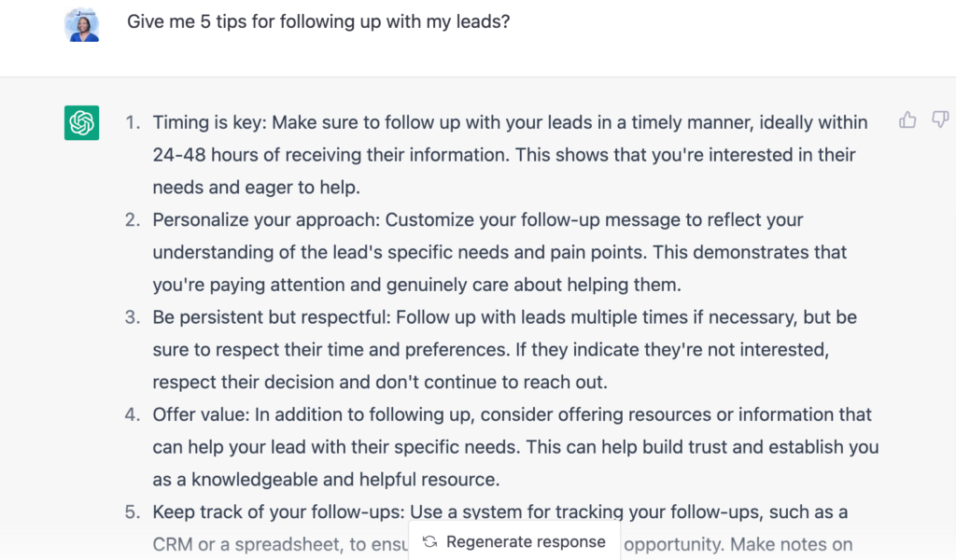This screenshot has width=956, height=560.
Task: Click list number 5 marker
Action: 133,512
